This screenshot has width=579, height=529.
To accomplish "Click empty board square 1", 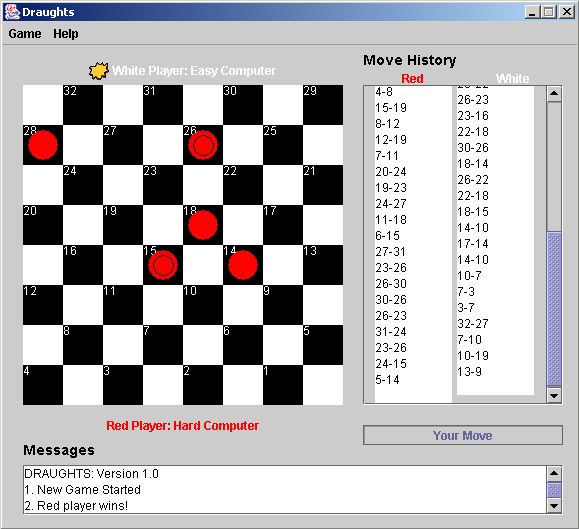I will click(283, 385).
